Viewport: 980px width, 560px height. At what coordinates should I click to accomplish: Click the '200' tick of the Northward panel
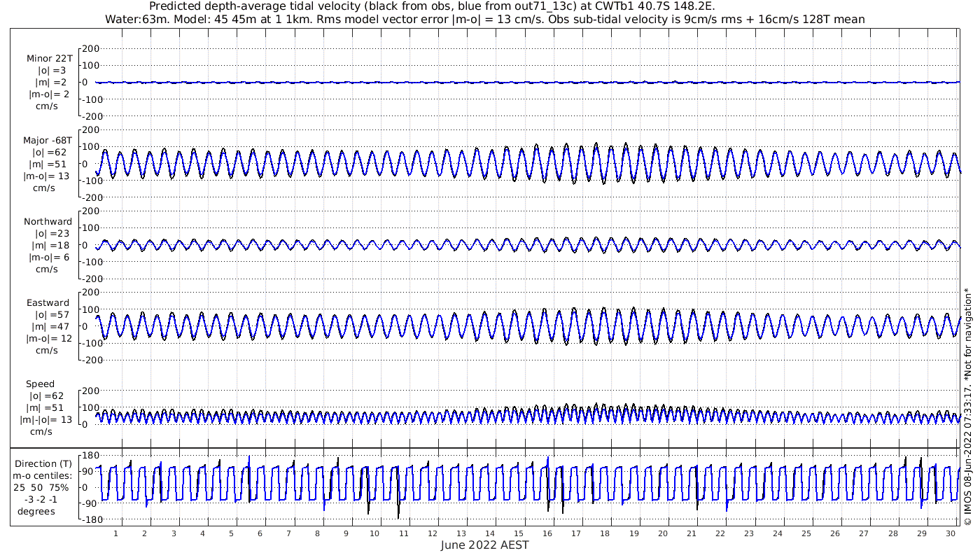pyautogui.click(x=92, y=211)
